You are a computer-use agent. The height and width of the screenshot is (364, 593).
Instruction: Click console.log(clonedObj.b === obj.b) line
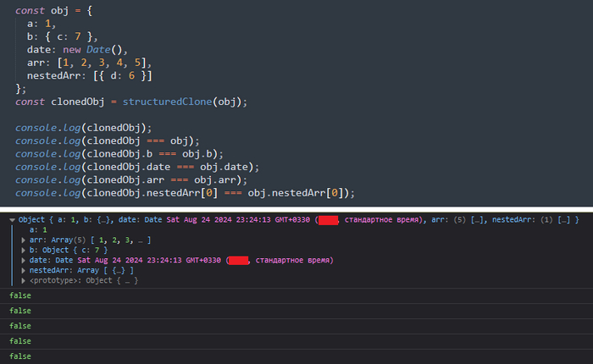(x=119, y=154)
